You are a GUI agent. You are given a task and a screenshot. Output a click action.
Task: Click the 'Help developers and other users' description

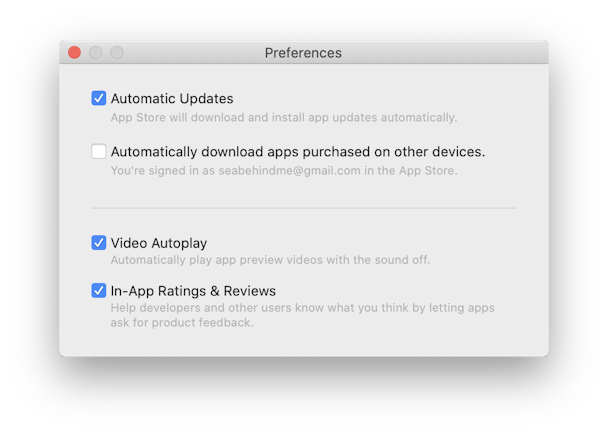[302, 308]
